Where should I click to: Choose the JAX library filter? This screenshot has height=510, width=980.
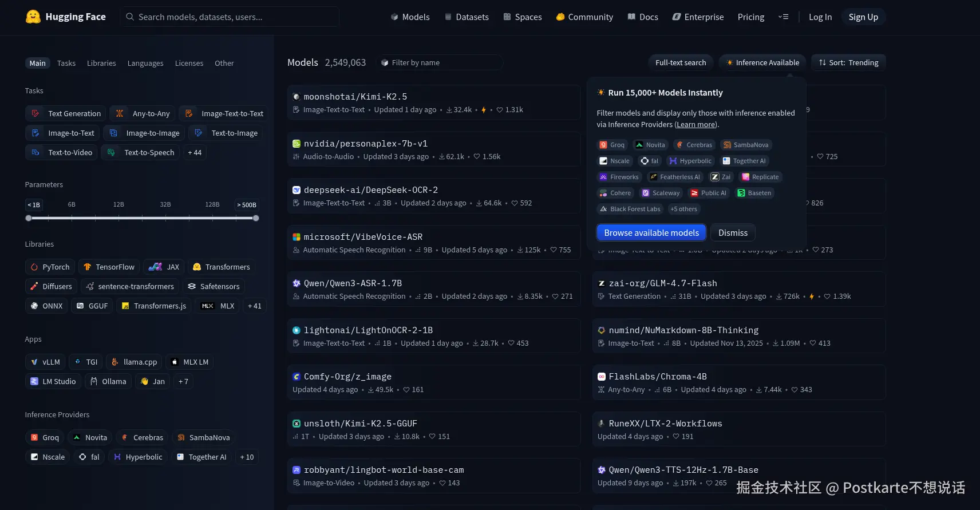164,267
